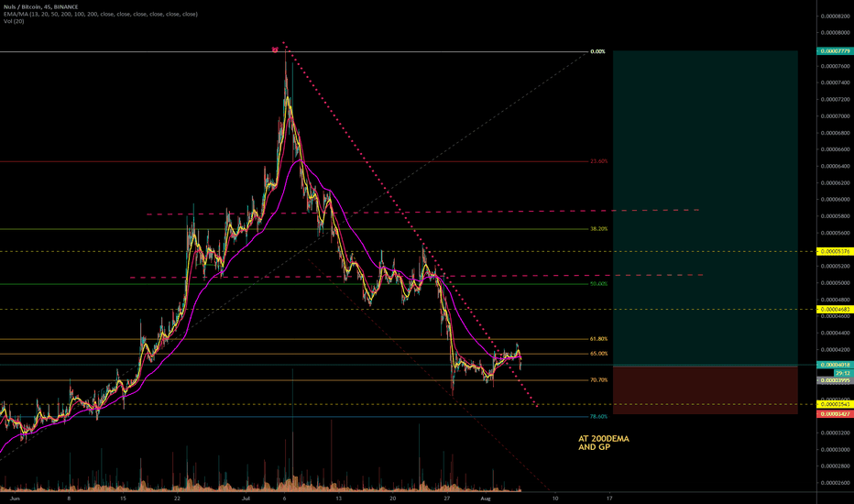The height and width of the screenshot is (504, 854).
Task: Select the red stop-loss zone of the long position
Action: (x=706, y=390)
